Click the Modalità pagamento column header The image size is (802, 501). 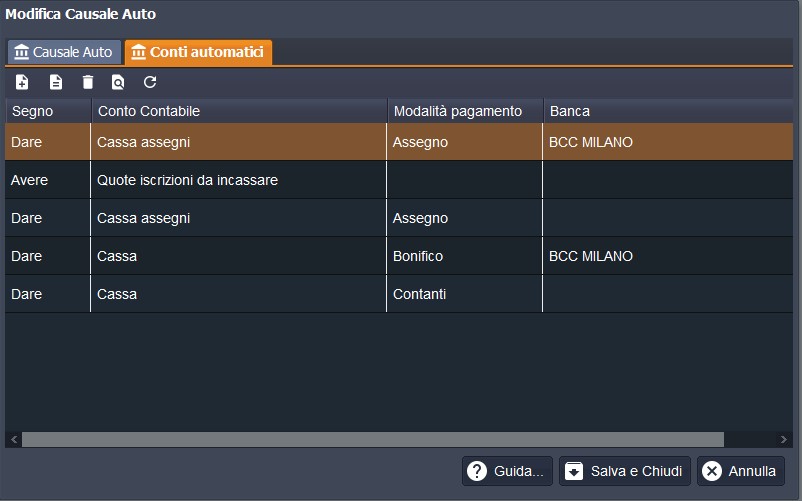(464, 111)
